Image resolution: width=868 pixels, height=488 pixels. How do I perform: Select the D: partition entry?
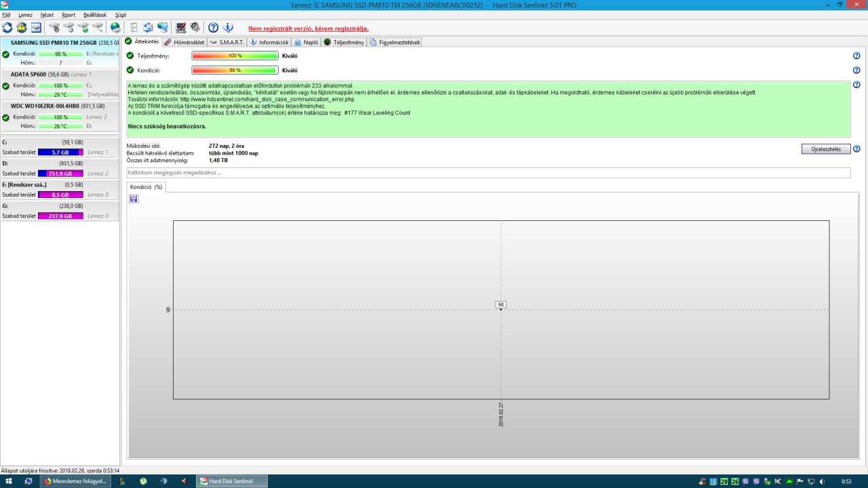point(60,168)
